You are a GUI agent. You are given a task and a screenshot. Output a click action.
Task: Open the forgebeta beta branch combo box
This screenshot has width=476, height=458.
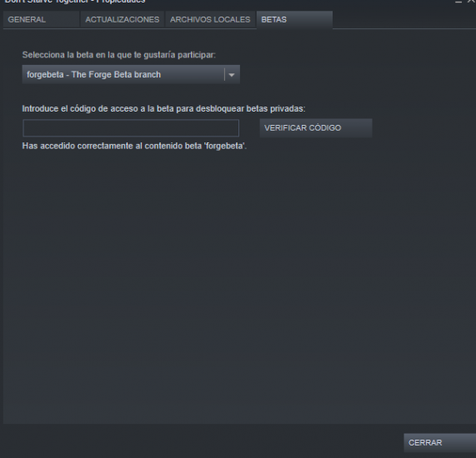(131, 74)
